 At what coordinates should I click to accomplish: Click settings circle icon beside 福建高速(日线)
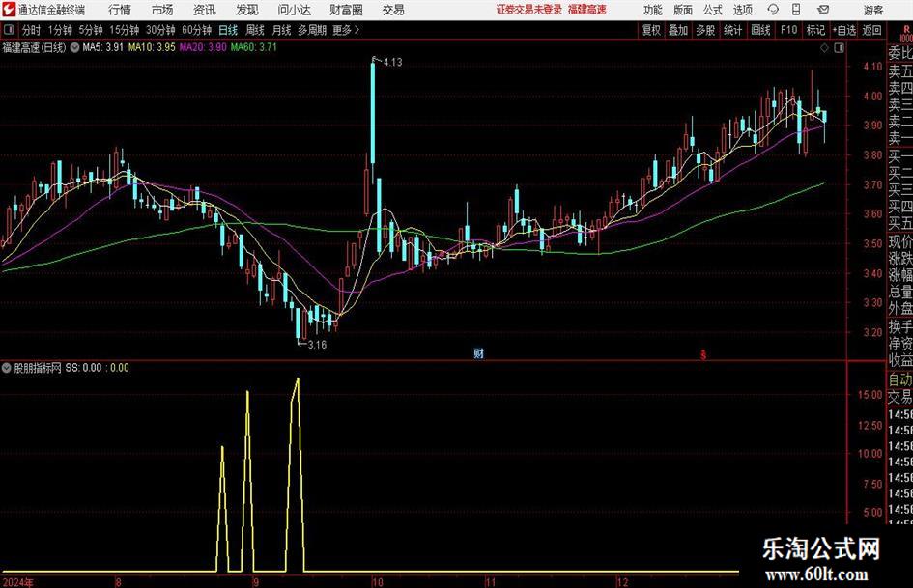74,47
